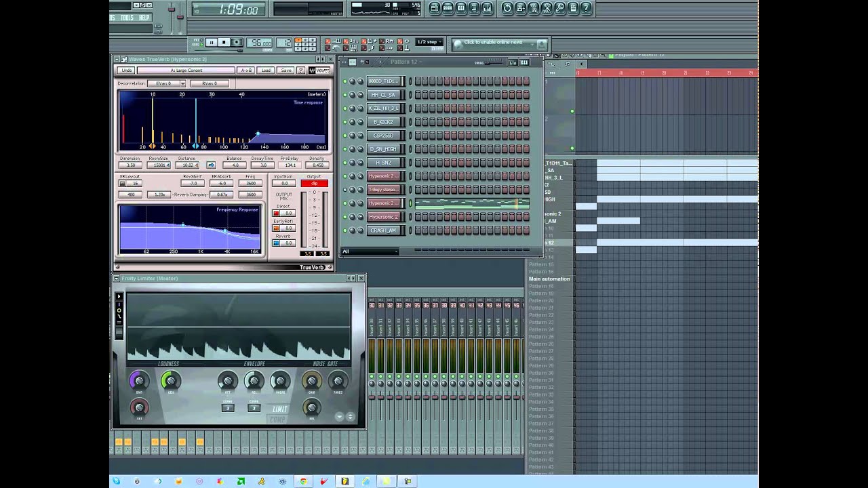
Task: Click the online news download icon
Action: [x=541, y=43]
